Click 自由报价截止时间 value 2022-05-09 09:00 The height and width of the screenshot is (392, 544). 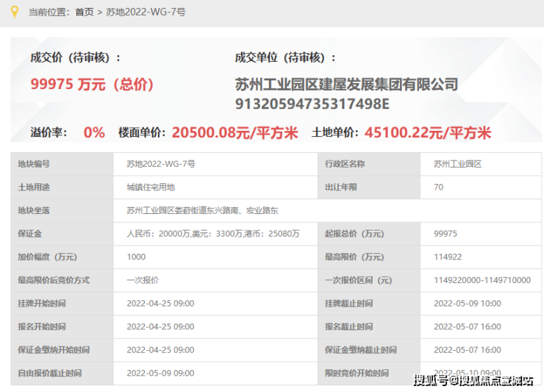(x=160, y=374)
